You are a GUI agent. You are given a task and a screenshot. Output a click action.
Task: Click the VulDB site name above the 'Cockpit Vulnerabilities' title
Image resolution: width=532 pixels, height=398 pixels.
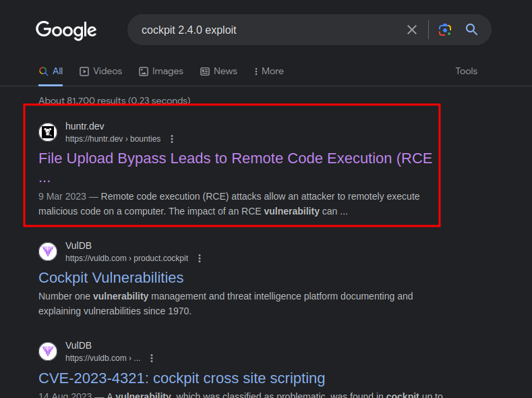pos(78,246)
